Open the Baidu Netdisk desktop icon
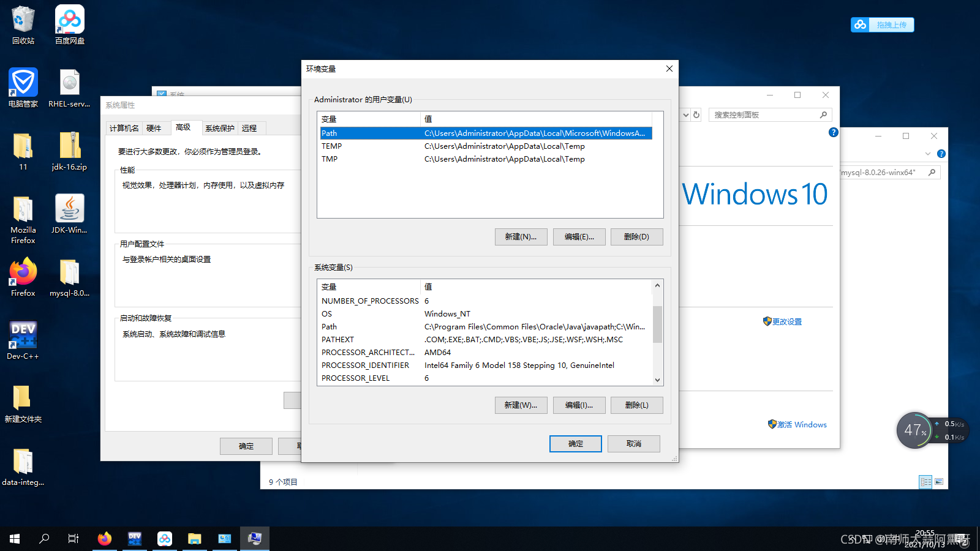The width and height of the screenshot is (980, 551). point(70,25)
